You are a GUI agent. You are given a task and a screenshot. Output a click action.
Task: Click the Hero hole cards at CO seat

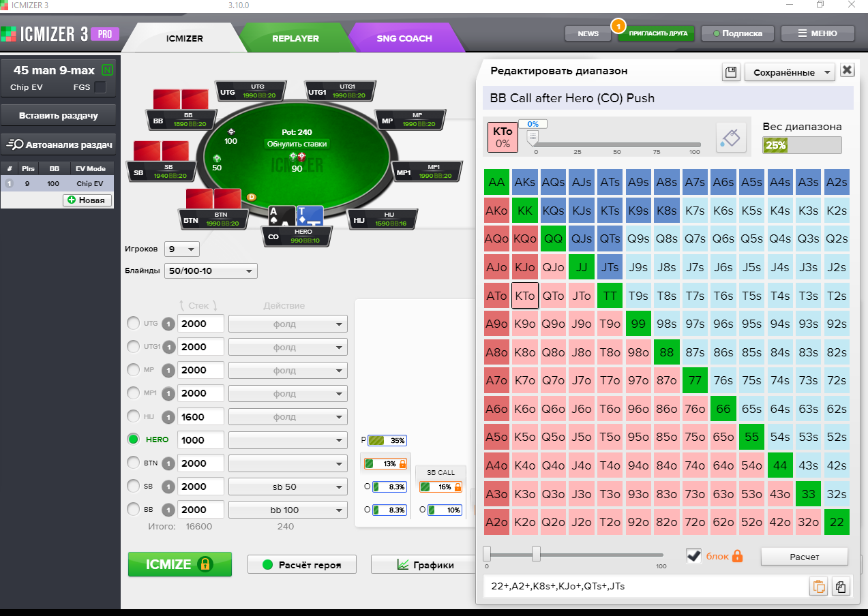tap(296, 215)
